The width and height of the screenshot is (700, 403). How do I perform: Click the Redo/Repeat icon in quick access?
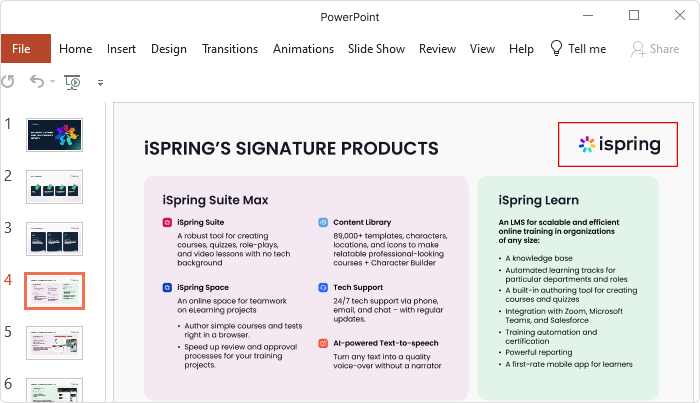tap(8, 82)
